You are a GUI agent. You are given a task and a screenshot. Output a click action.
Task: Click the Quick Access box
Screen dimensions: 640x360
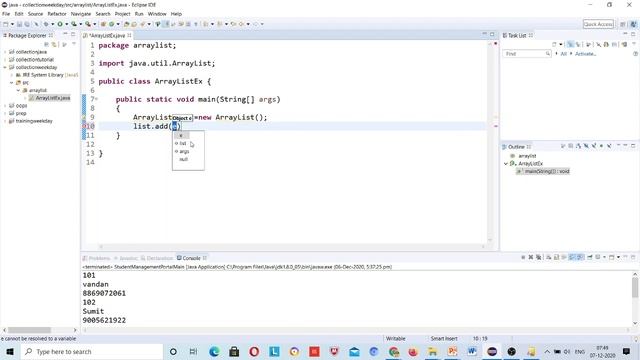tap(598, 24)
